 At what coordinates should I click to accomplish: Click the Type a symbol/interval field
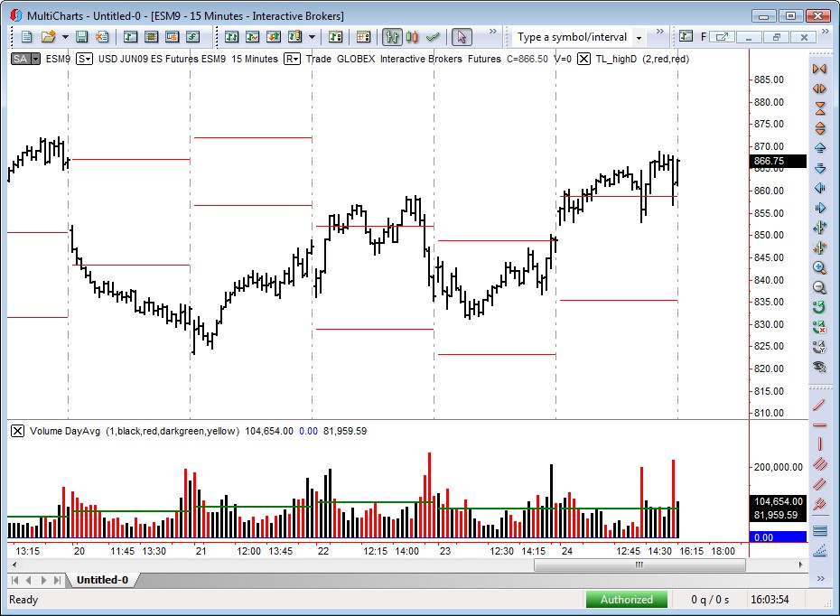pos(572,37)
